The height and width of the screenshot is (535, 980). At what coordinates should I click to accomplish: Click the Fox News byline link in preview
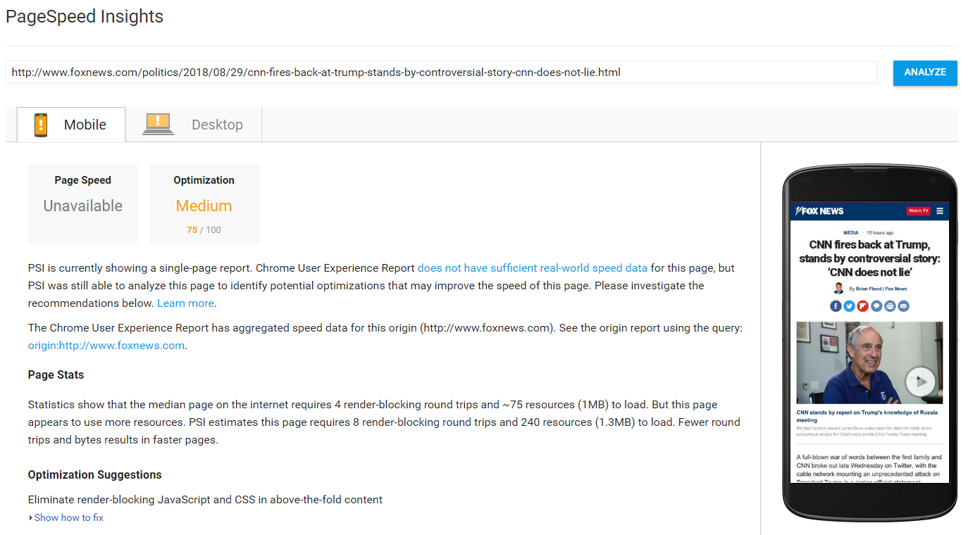(896, 289)
